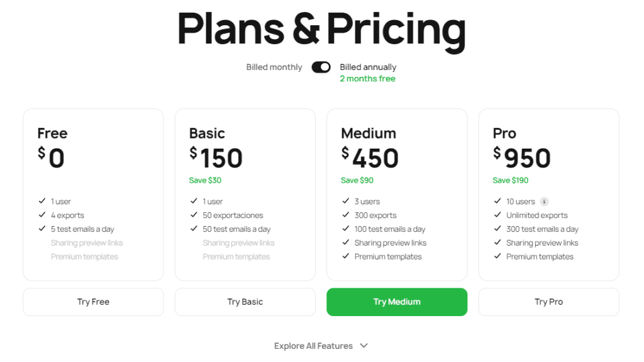Click the Try Free button
Screen dimensions: 644x362
[x=93, y=302]
